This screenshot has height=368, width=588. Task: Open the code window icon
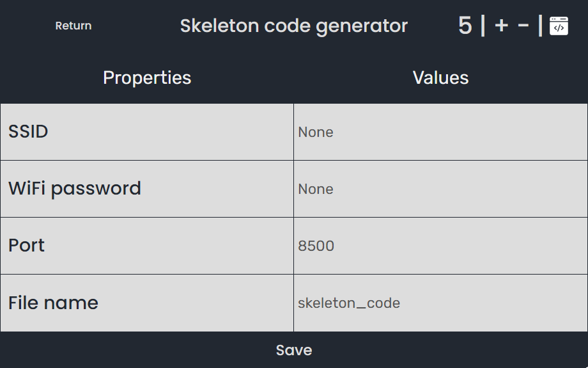pos(559,26)
